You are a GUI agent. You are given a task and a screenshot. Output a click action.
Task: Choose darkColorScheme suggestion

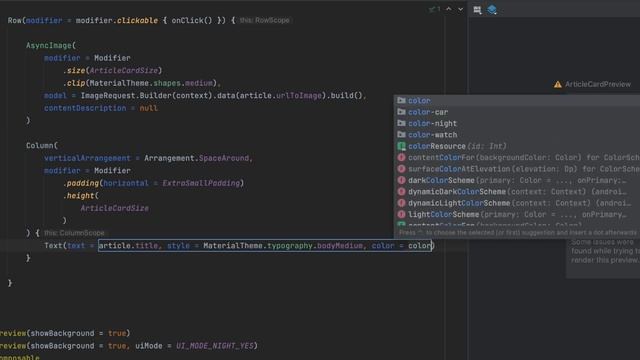pos(517,180)
